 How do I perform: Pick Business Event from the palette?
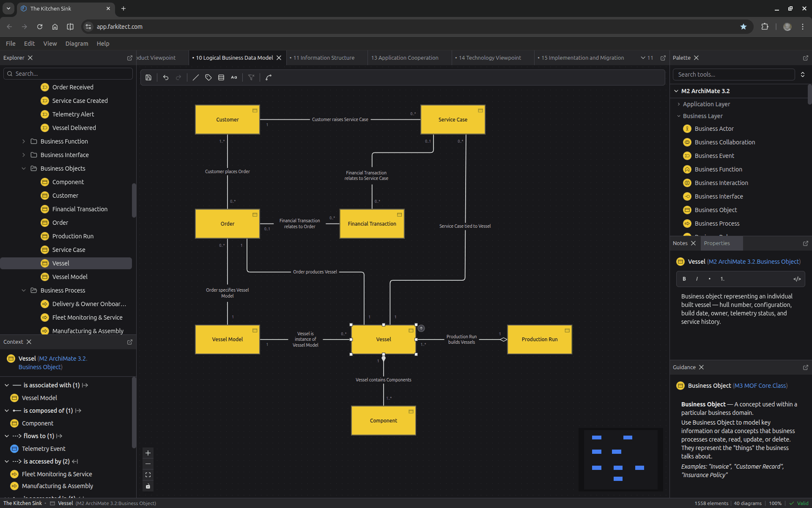click(714, 156)
